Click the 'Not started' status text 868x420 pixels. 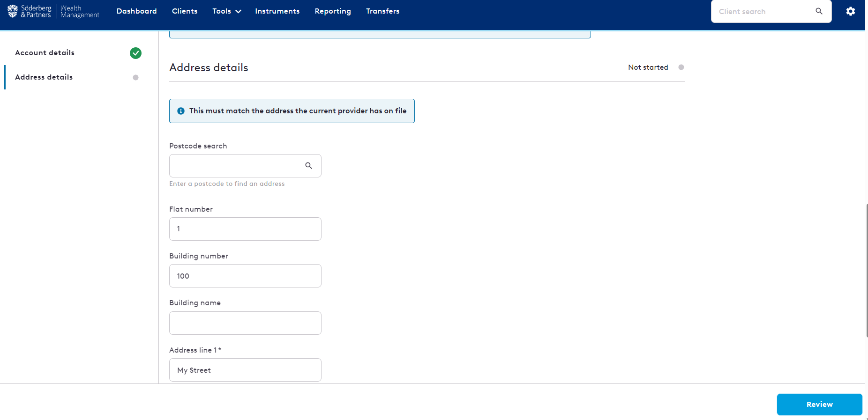pos(648,67)
